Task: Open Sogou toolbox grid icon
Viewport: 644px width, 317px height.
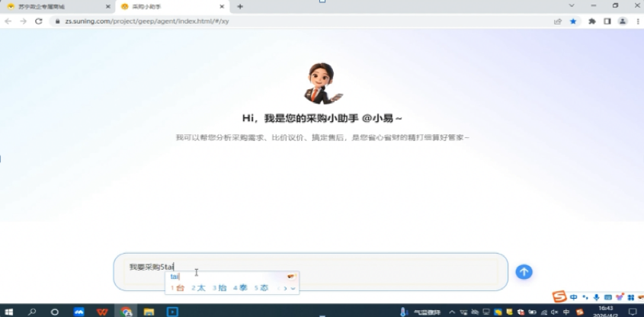Action: (630, 297)
